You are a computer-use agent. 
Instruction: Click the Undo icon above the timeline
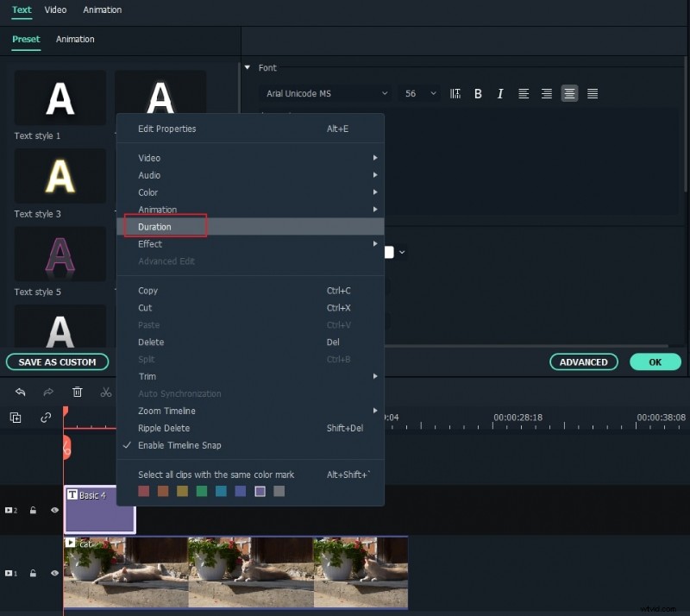21,393
